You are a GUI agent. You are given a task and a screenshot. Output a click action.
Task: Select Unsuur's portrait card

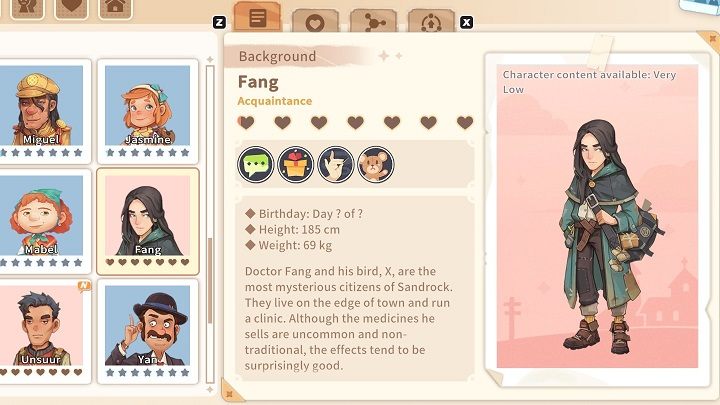point(44,332)
